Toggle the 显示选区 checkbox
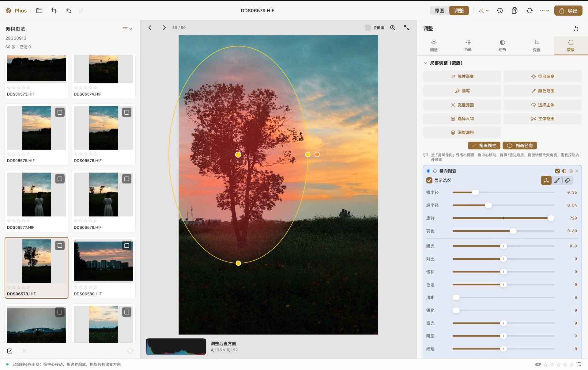 [x=429, y=181]
